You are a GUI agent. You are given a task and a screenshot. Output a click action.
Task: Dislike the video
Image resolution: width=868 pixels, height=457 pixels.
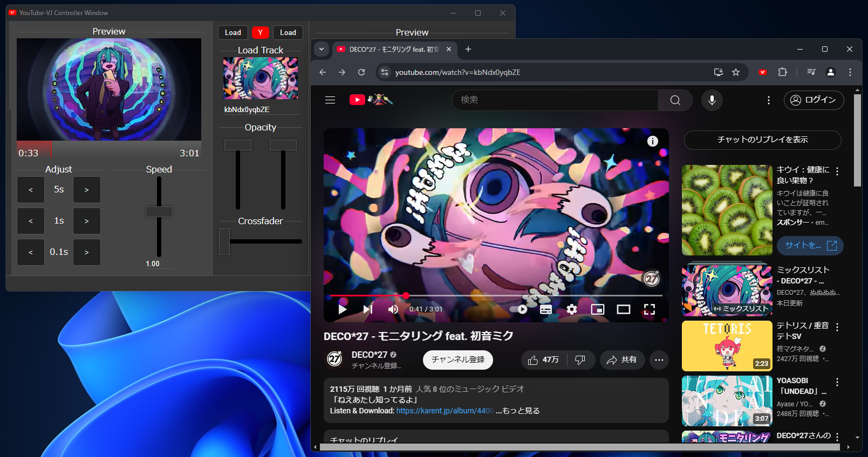[x=580, y=360]
